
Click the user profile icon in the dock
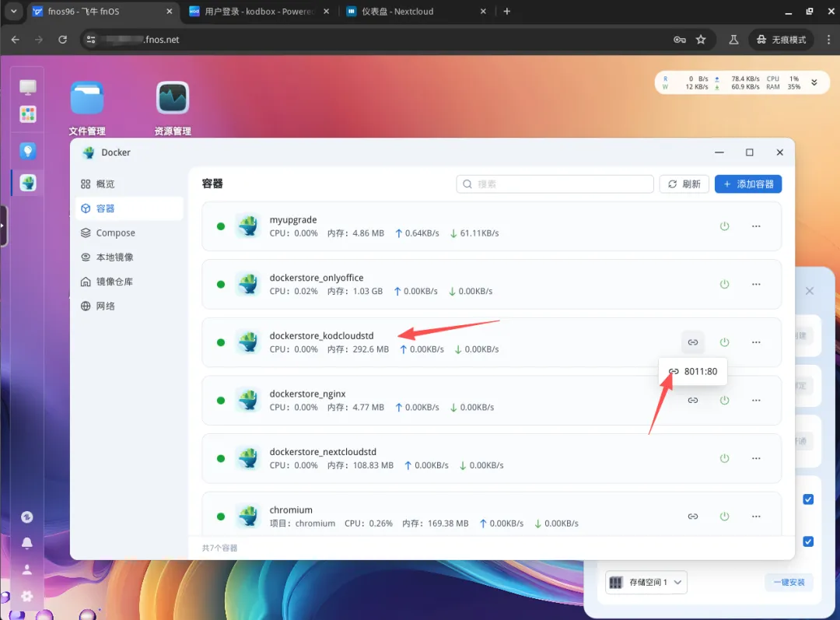pyautogui.click(x=26, y=569)
